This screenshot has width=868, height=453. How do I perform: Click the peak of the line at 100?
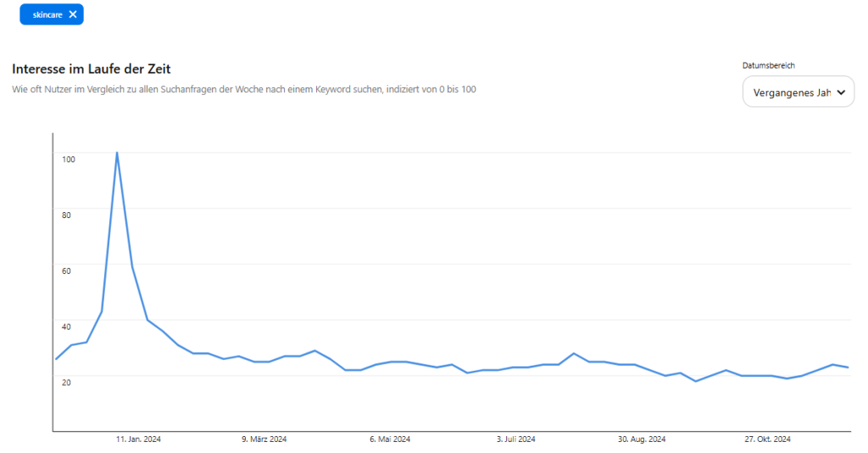click(x=116, y=153)
